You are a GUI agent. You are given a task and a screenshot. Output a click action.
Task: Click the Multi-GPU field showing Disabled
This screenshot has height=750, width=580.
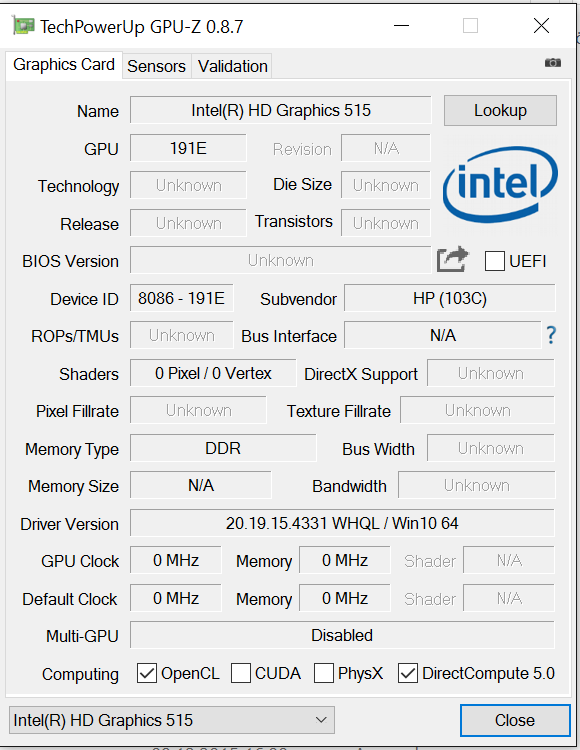pyautogui.click(x=342, y=635)
